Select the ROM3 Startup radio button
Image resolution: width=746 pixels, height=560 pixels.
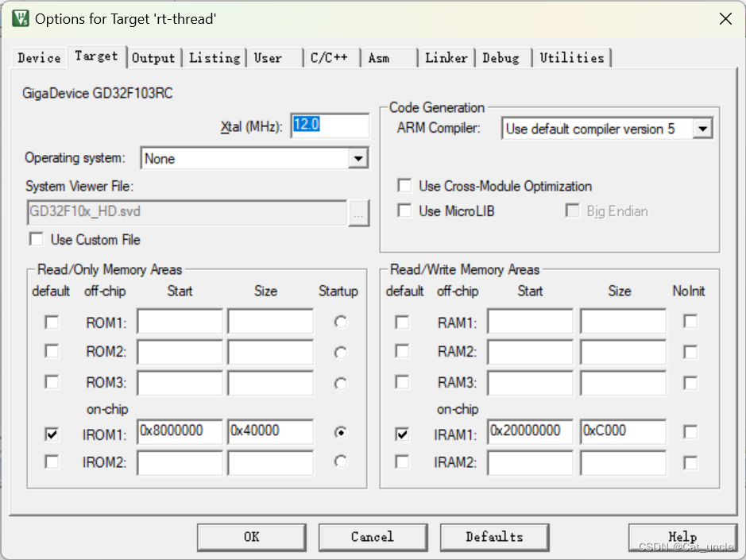pyautogui.click(x=340, y=384)
